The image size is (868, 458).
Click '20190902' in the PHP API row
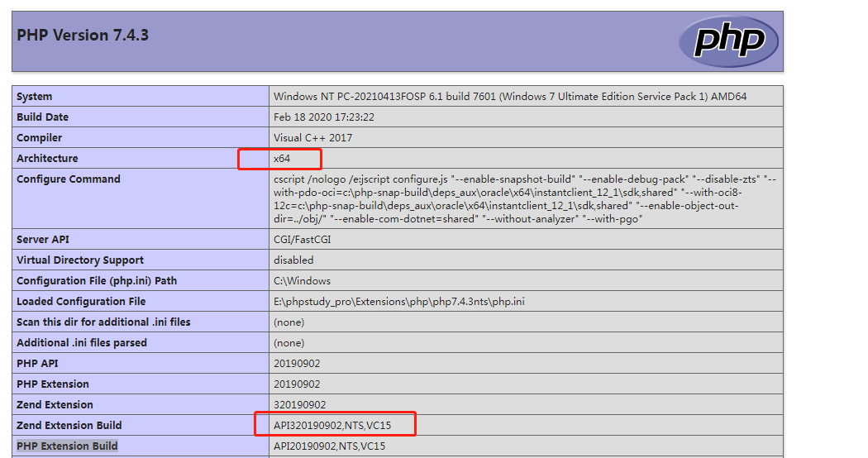pyautogui.click(x=297, y=363)
